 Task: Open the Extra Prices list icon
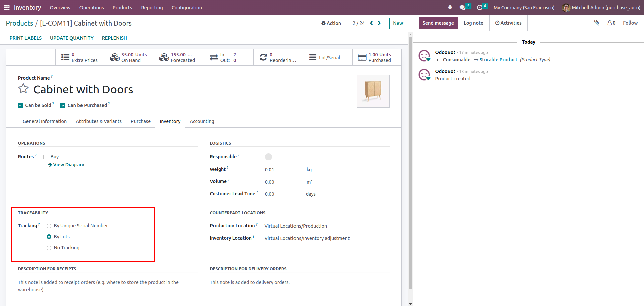click(x=65, y=57)
